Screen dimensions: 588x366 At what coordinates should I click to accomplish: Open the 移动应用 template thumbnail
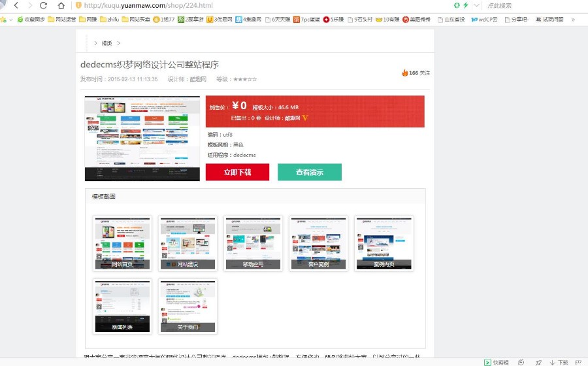[x=253, y=243]
